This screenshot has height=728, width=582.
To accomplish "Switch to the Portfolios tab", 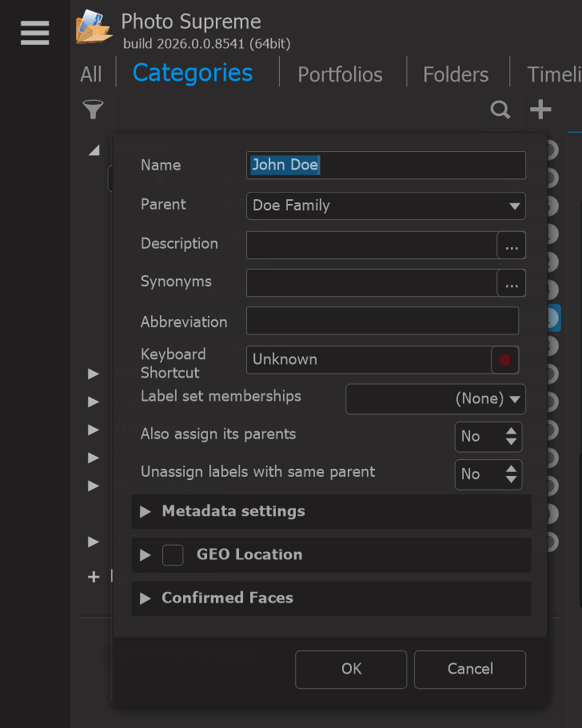I will [x=341, y=74].
